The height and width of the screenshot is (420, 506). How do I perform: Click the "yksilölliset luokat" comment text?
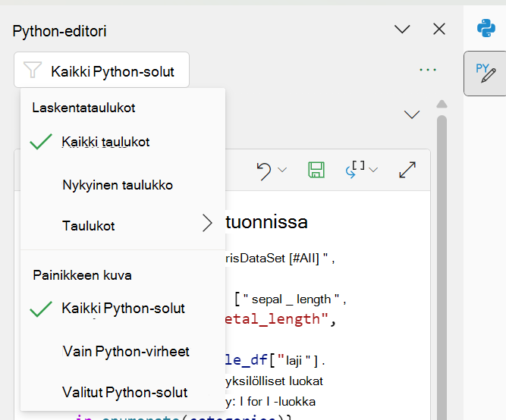[x=275, y=381]
